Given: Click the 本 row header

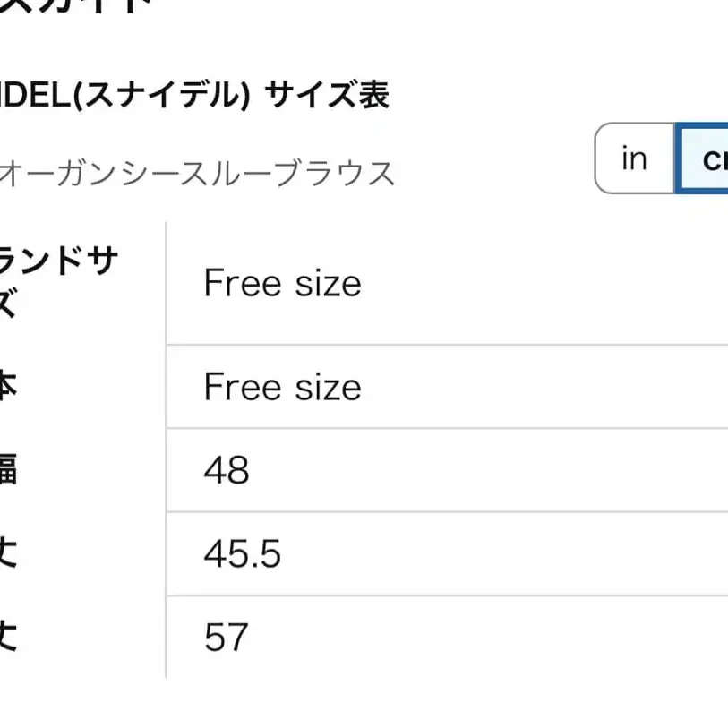Looking at the screenshot, I should [9, 387].
